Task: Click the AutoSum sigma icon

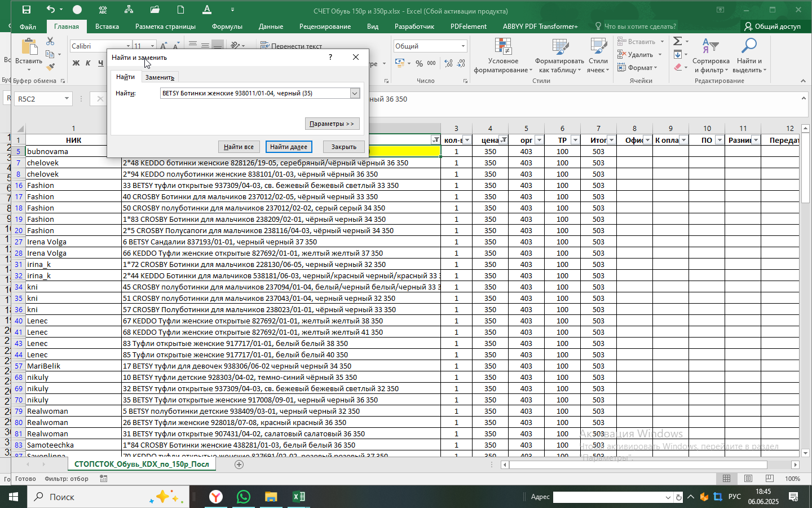Action: [678, 41]
